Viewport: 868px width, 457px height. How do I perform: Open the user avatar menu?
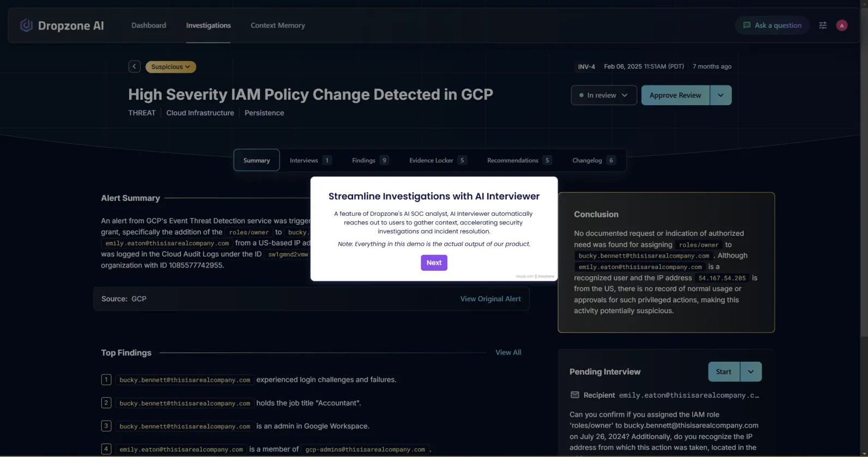842,26
